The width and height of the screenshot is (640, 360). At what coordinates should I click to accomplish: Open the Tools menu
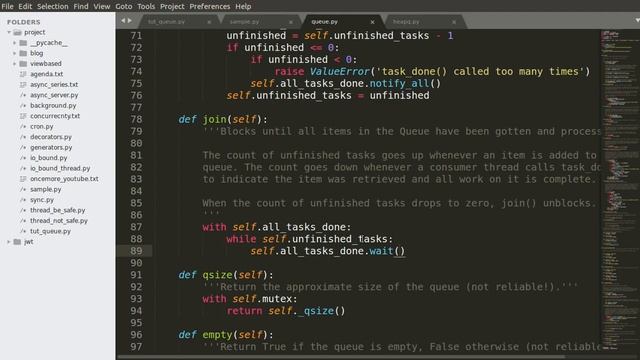coord(146,6)
